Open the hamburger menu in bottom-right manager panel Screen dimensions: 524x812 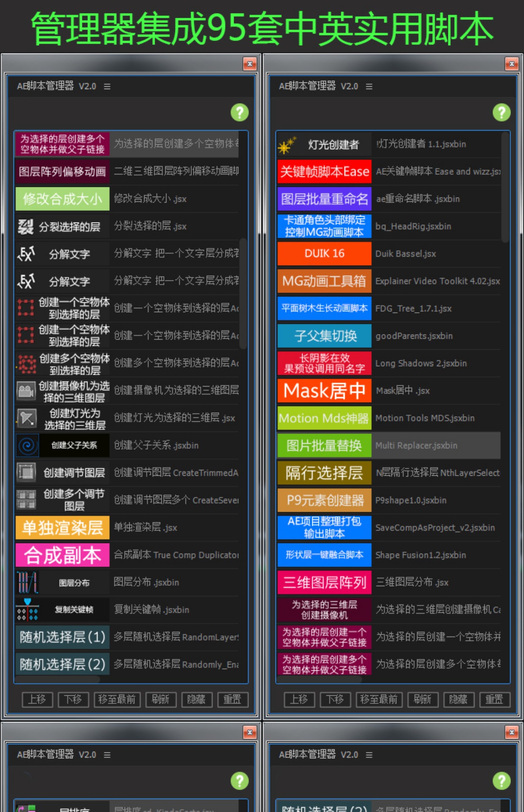[x=369, y=755]
